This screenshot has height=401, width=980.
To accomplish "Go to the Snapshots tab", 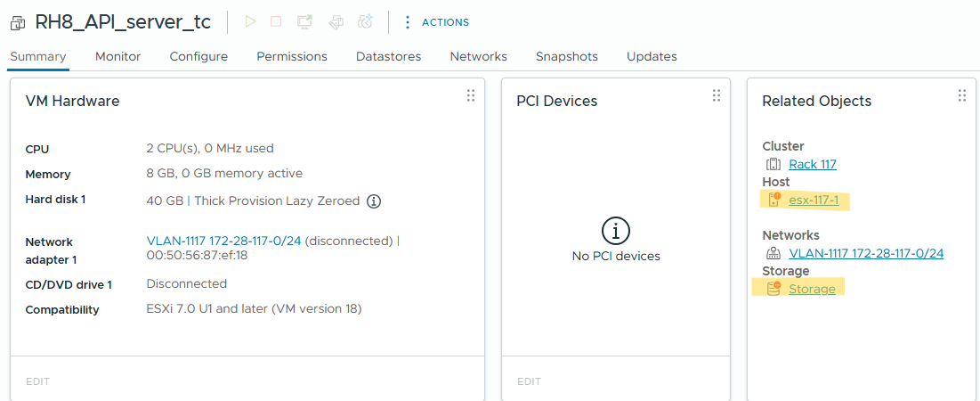I will click(x=566, y=56).
